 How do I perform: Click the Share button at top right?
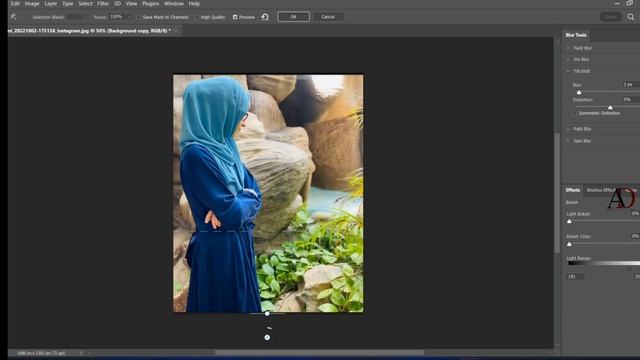[x=611, y=17]
